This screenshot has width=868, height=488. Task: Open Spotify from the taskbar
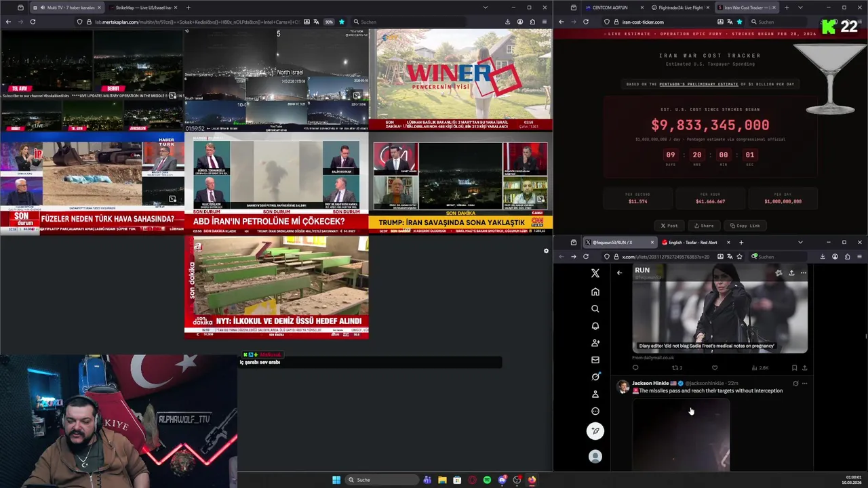487,480
